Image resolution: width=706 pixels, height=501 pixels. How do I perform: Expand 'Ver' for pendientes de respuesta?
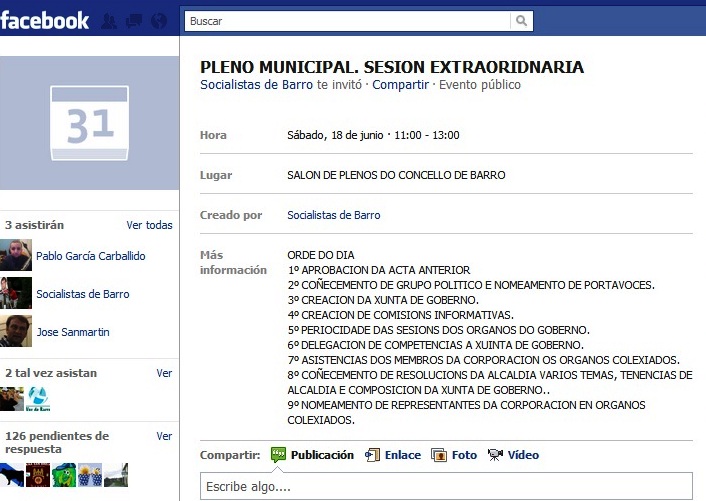pyautogui.click(x=164, y=436)
